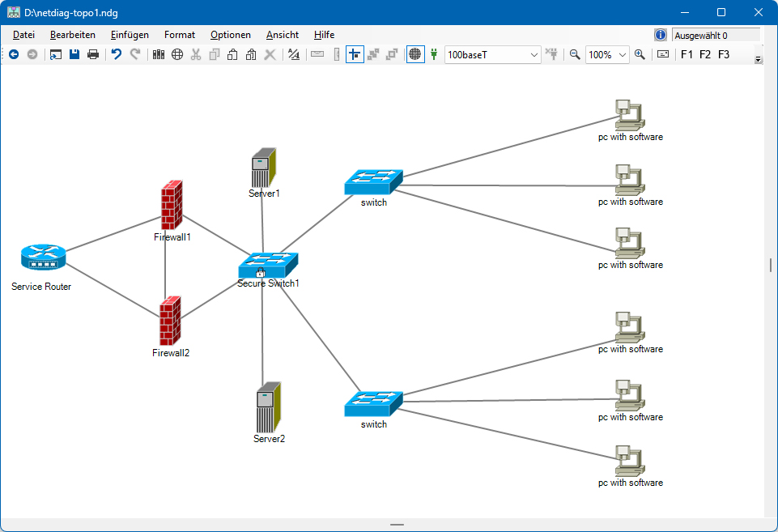Open the Format menu
The height and width of the screenshot is (532, 778).
pyautogui.click(x=180, y=35)
